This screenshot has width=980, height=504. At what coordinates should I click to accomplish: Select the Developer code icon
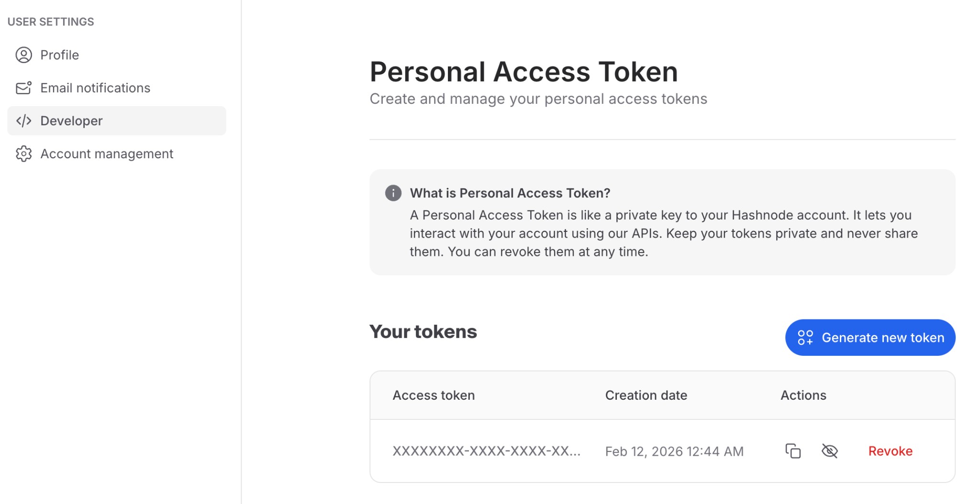(x=23, y=121)
